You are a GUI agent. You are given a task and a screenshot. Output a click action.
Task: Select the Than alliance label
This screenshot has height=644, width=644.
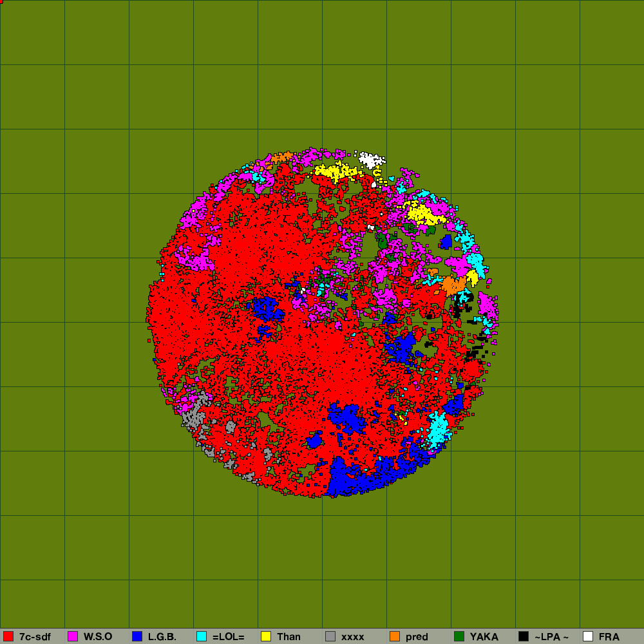[x=289, y=637]
